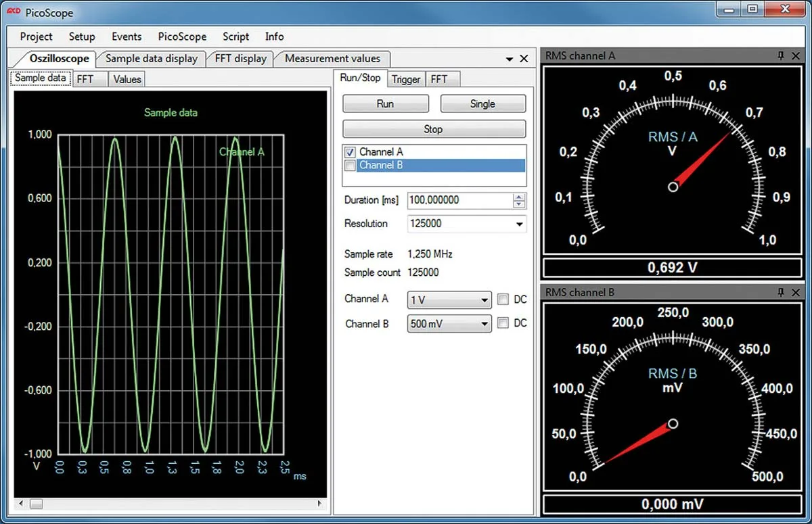Decrease Duration with the down spinner arrow
Image resolution: width=812 pixels, height=524 pixels.
point(519,204)
